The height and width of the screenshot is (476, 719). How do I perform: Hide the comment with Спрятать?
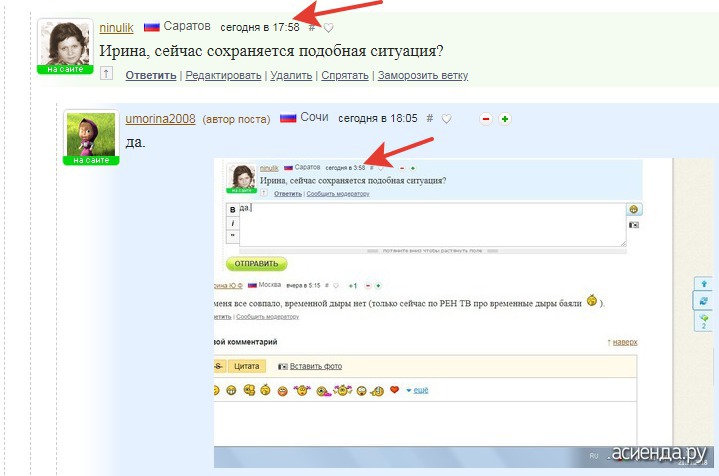(345, 75)
